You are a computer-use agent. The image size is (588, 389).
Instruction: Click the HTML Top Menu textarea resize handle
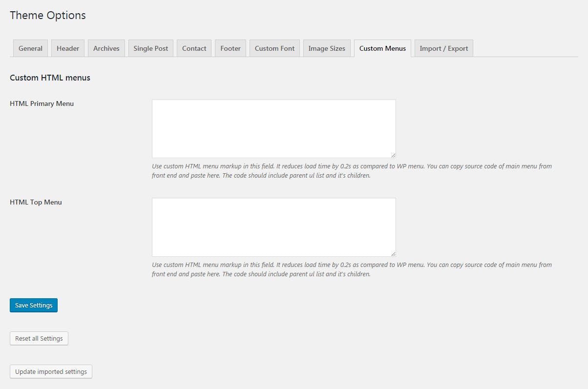[392, 253]
